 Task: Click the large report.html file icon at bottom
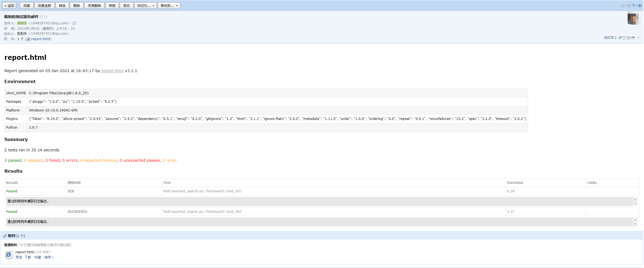click(x=9, y=255)
